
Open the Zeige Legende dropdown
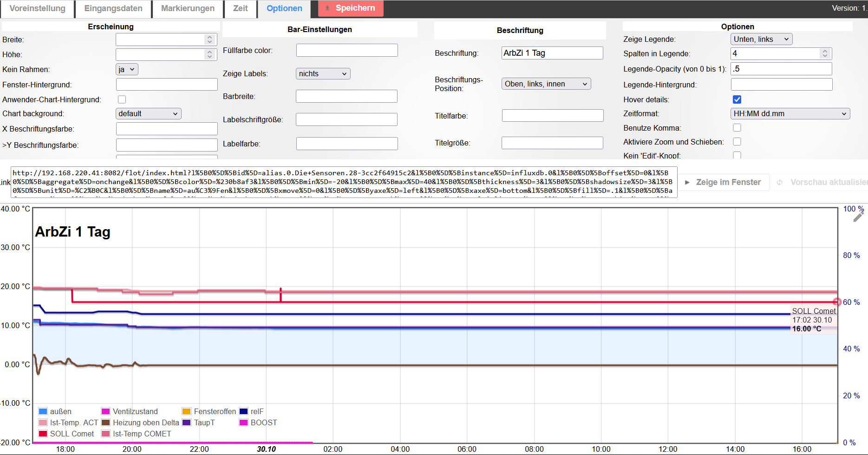[761, 40]
